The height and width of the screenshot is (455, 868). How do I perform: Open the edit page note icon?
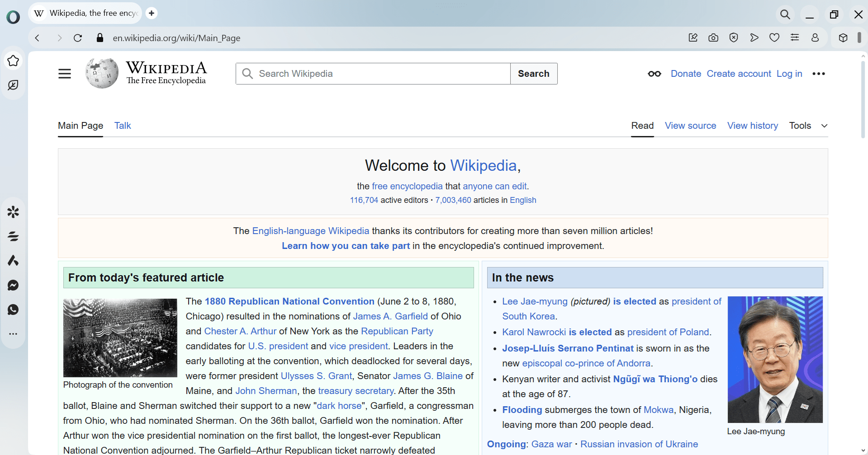pos(693,38)
